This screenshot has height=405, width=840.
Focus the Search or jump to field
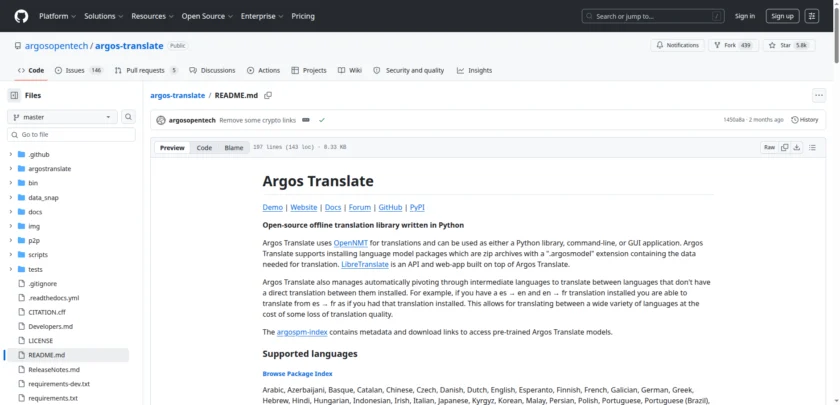point(654,16)
